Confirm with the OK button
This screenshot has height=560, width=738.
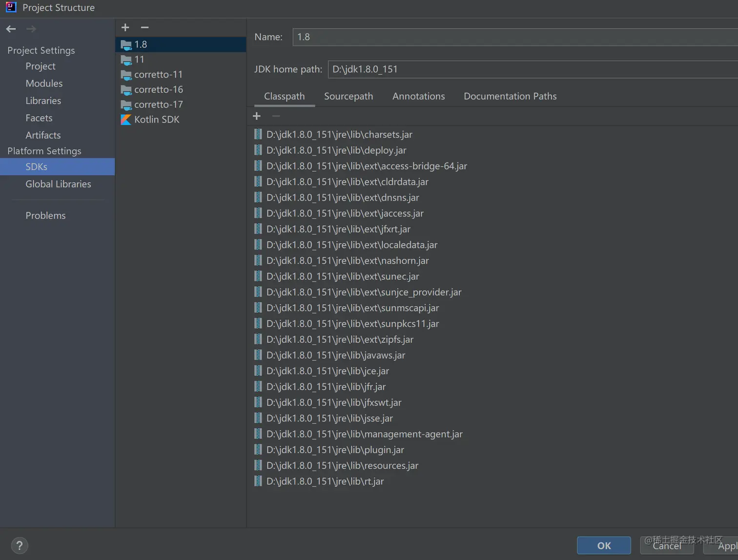(x=604, y=545)
